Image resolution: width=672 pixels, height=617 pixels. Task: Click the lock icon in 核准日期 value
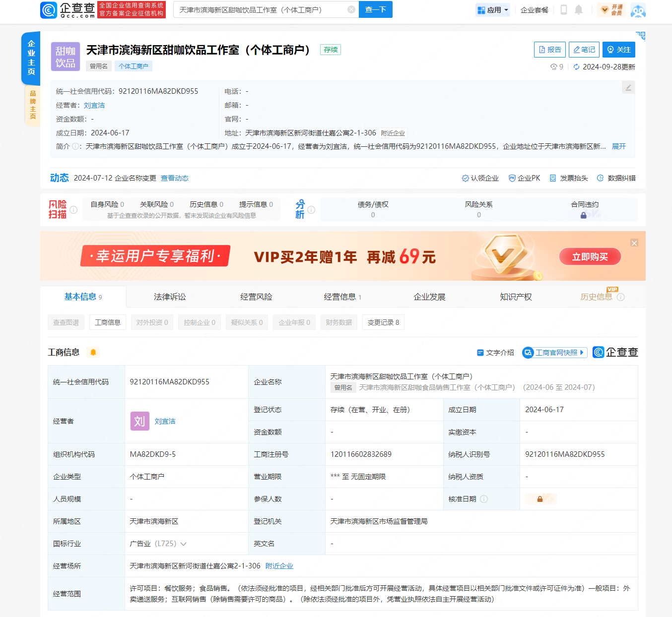click(x=540, y=499)
